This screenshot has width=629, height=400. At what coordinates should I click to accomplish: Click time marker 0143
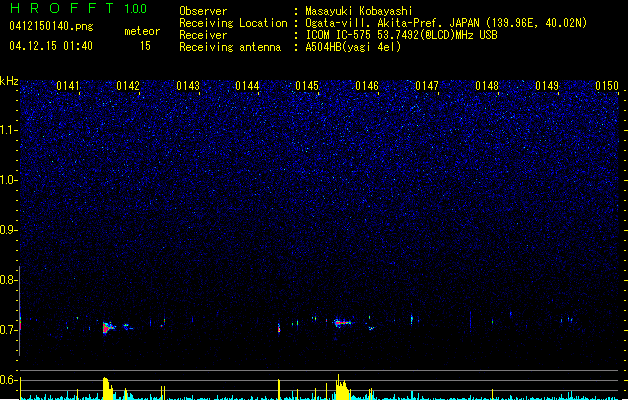click(x=188, y=86)
